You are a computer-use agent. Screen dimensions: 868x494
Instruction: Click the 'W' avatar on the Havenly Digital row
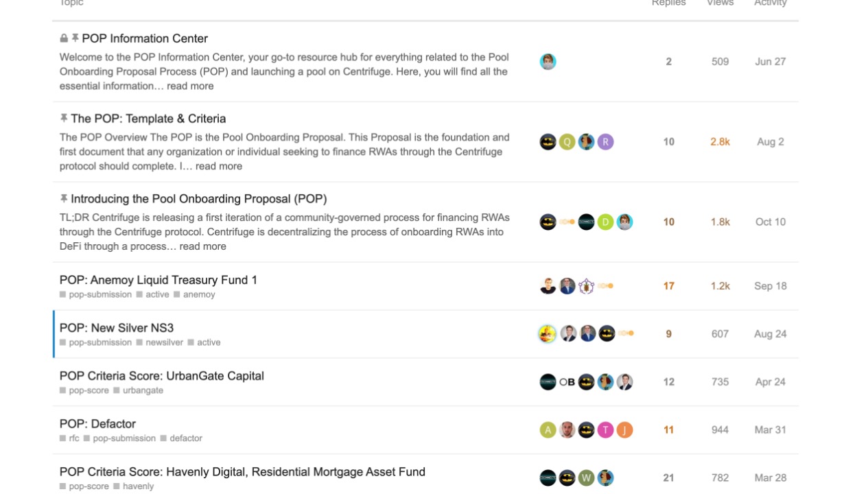tap(586, 478)
